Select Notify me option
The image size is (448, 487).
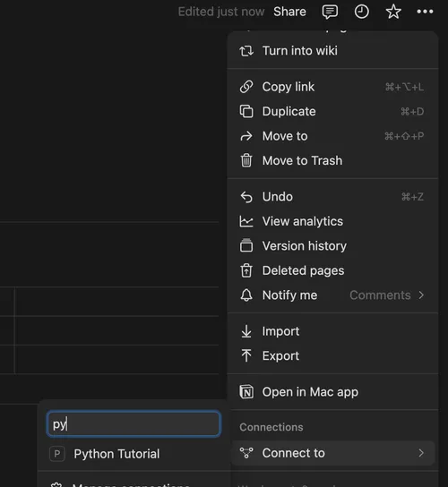(x=332, y=295)
